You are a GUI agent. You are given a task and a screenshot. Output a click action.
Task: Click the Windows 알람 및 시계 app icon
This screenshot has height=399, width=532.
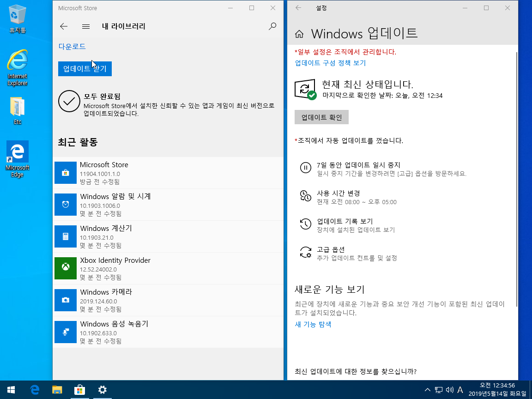point(66,205)
